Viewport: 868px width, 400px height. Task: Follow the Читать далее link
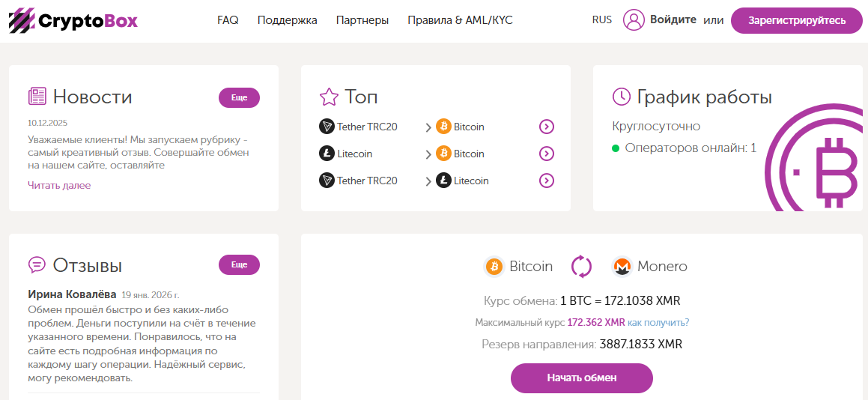tap(59, 185)
